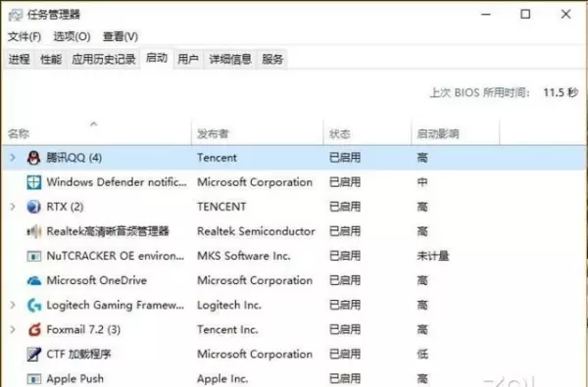Click the Foxmail 7.2 red icon
The image size is (588, 387).
(33, 329)
